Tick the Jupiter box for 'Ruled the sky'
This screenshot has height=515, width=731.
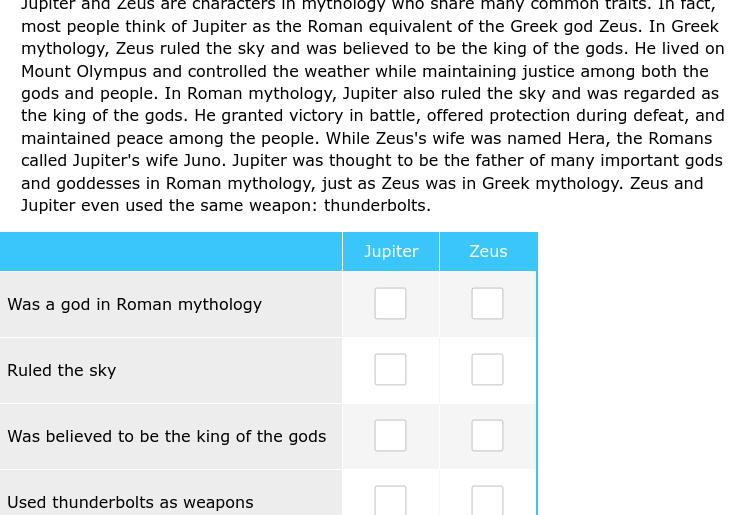[x=390, y=370]
